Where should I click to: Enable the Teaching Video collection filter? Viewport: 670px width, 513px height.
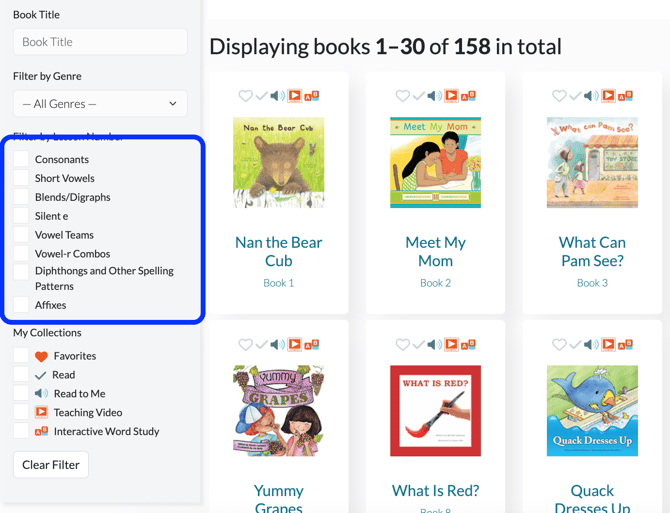[x=21, y=412]
